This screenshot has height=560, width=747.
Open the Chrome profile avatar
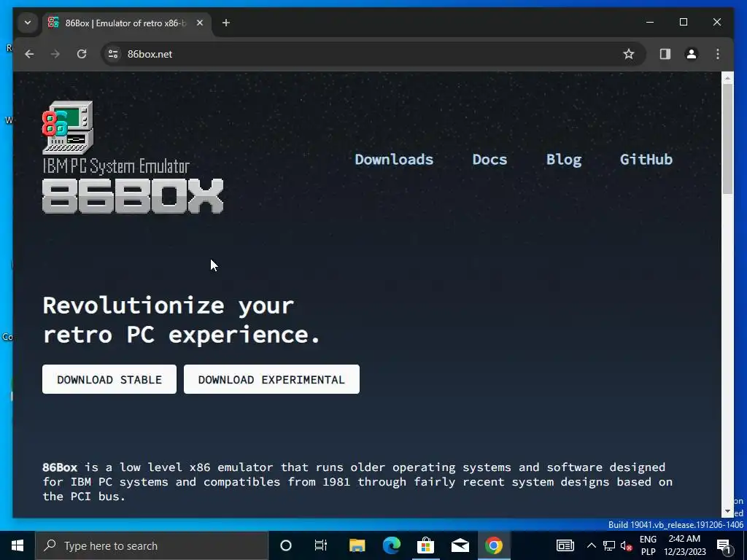click(x=692, y=54)
